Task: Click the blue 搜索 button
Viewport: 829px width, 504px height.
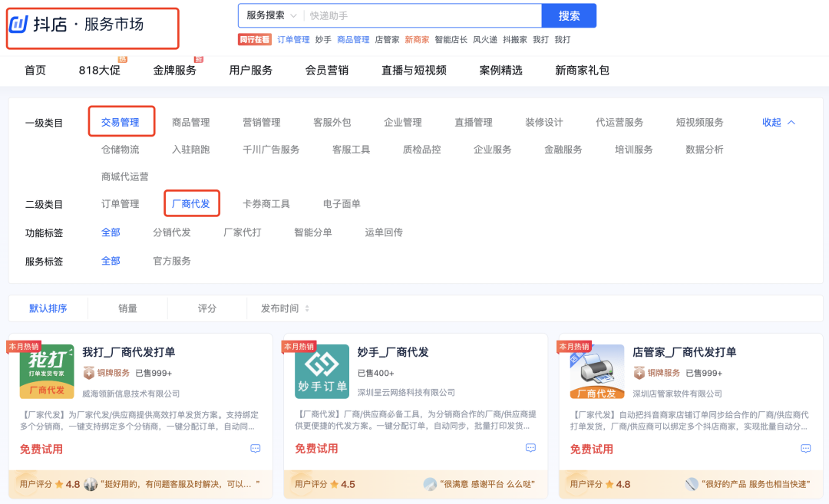Action: pyautogui.click(x=569, y=15)
